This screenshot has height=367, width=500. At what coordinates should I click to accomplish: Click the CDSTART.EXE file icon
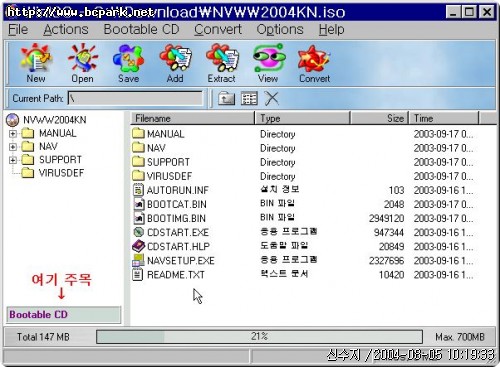point(138,232)
